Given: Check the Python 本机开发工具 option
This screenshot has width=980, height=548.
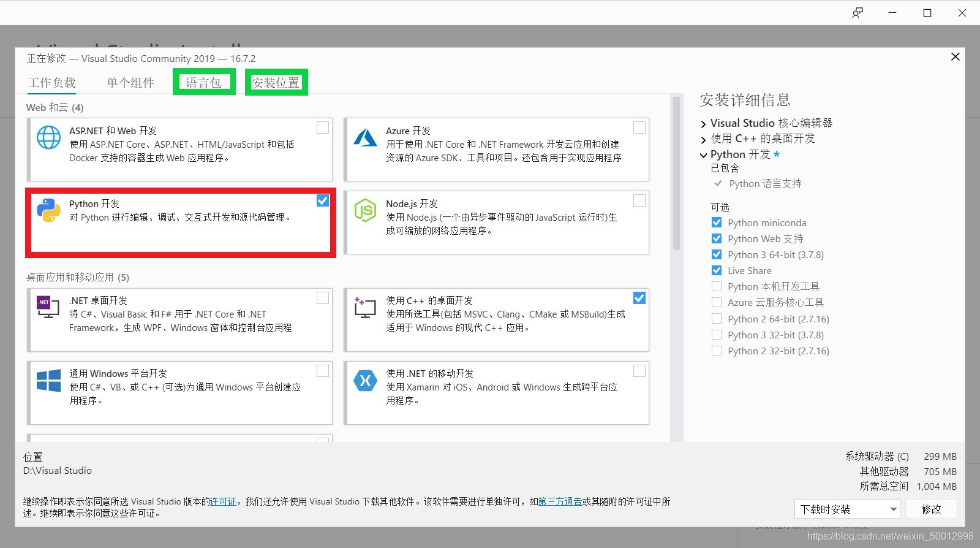Looking at the screenshot, I should pyautogui.click(x=717, y=286).
